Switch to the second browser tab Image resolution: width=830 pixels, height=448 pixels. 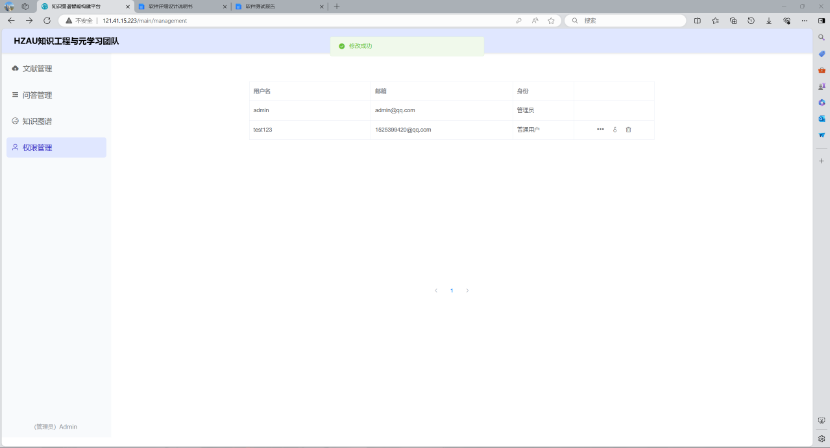coord(180,6)
